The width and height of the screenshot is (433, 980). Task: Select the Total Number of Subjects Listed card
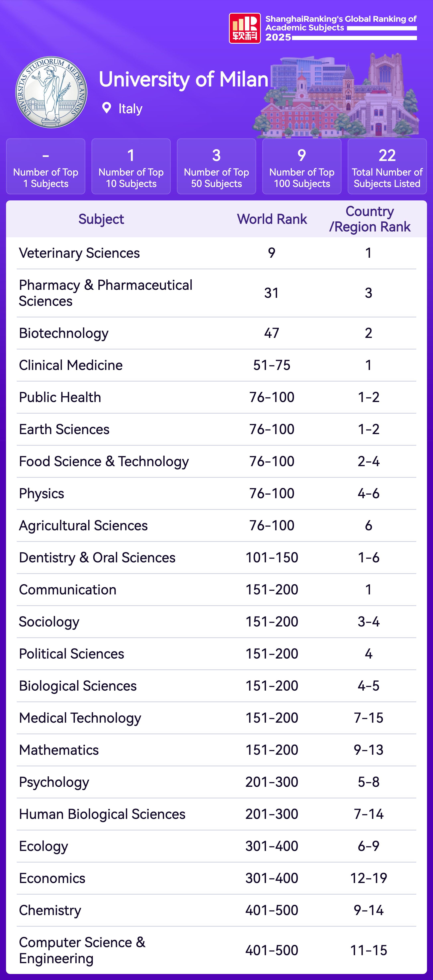tap(387, 166)
